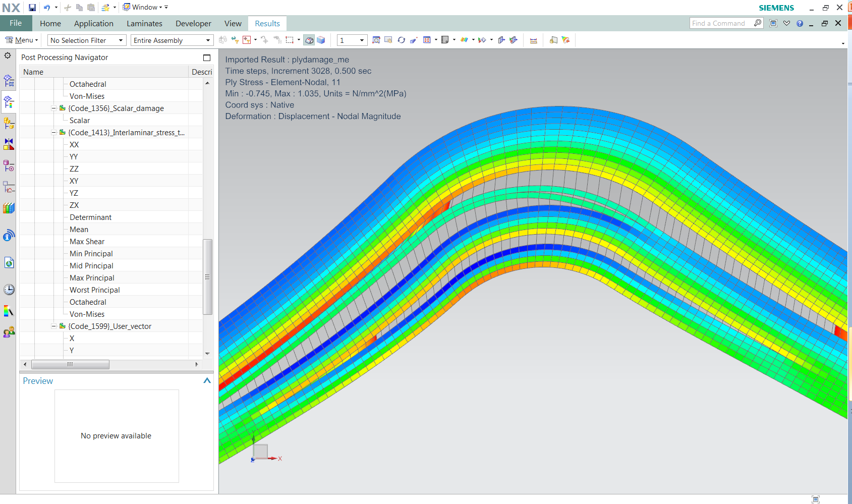Screen dimensions: 852x504
Task: Open the Constraint Navigator sidebar tab
Action: (9, 144)
